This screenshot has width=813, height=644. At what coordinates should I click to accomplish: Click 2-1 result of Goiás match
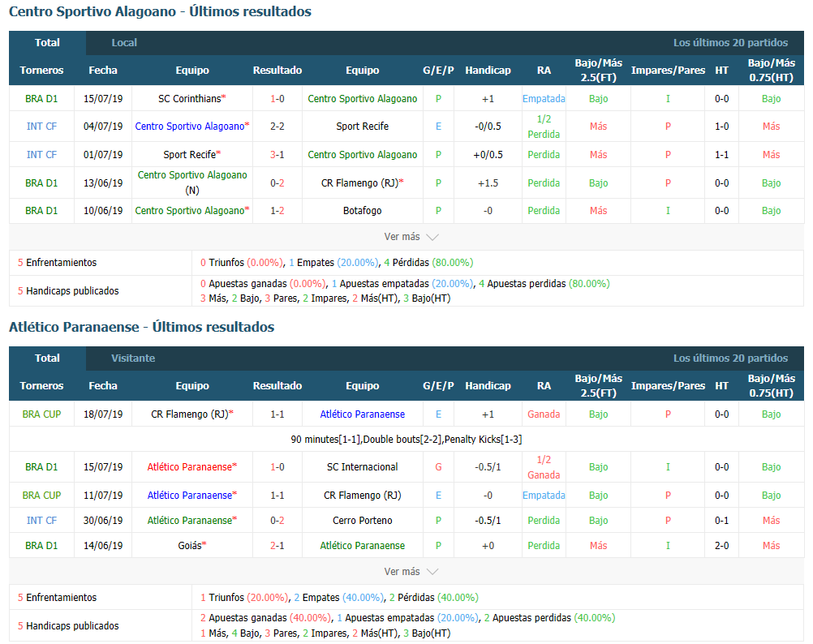(277, 546)
